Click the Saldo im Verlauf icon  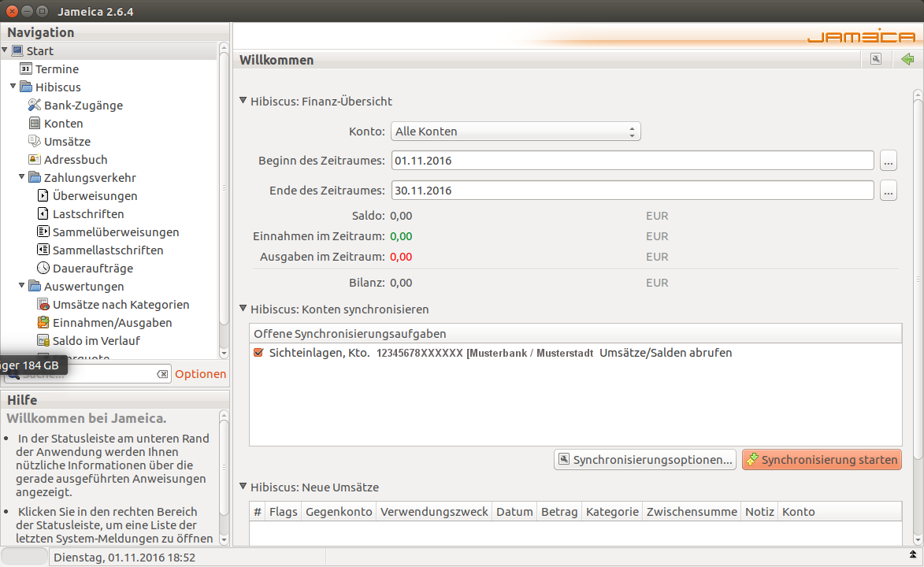coord(43,341)
